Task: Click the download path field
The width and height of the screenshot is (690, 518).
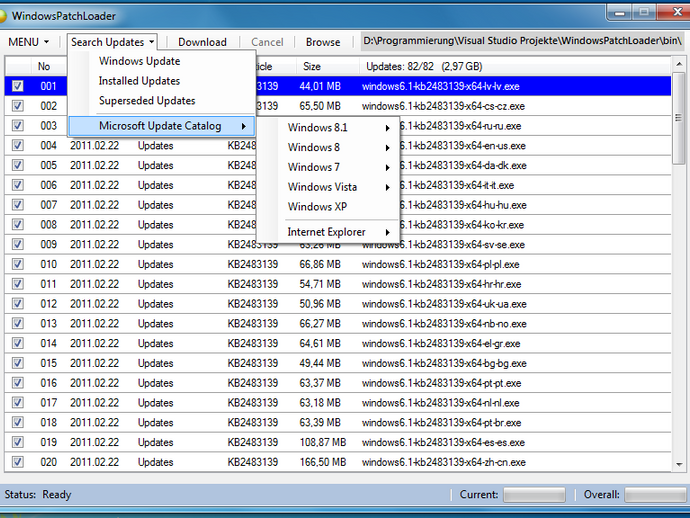Action: click(522, 41)
